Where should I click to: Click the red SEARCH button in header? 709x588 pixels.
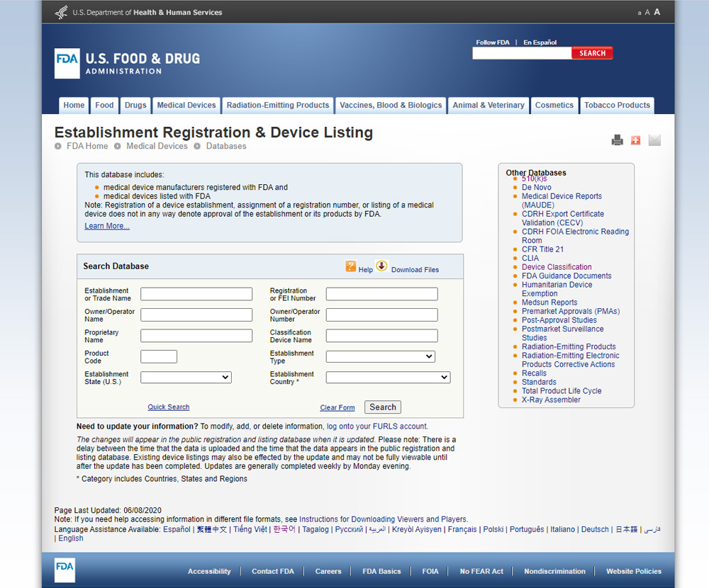592,53
